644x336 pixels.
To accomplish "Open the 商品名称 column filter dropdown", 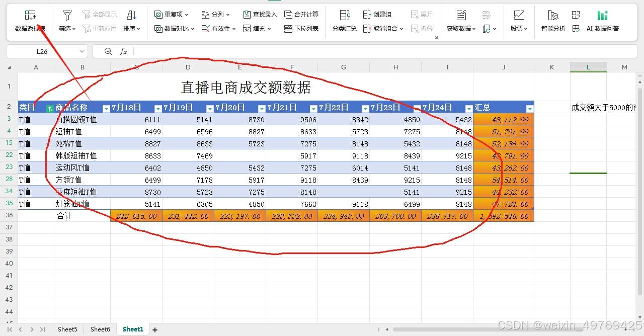I will [106, 108].
